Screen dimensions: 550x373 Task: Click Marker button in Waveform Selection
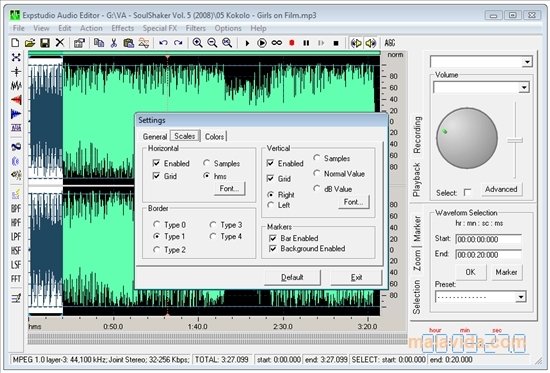tap(506, 272)
